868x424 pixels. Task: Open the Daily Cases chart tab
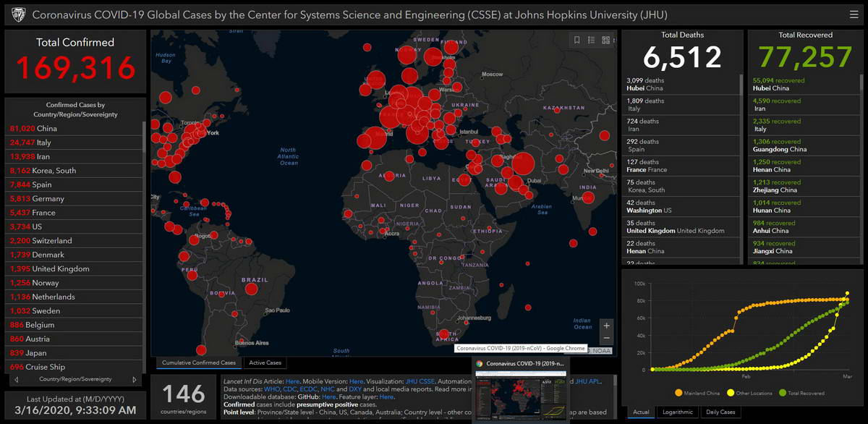click(720, 412)
